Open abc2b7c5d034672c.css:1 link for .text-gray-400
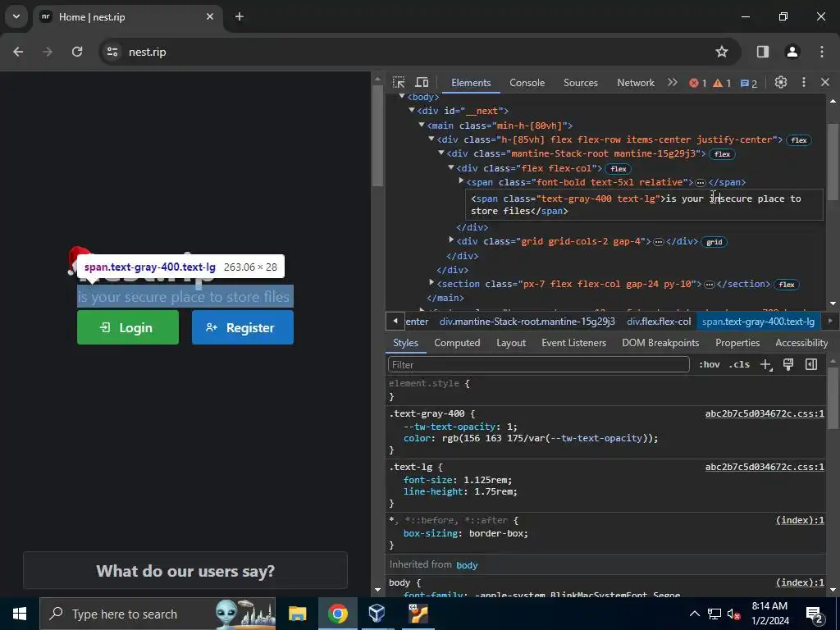Image resolution: width=840 pixels, height=630 pixels. pyautogui.click(x=765, y=413)
